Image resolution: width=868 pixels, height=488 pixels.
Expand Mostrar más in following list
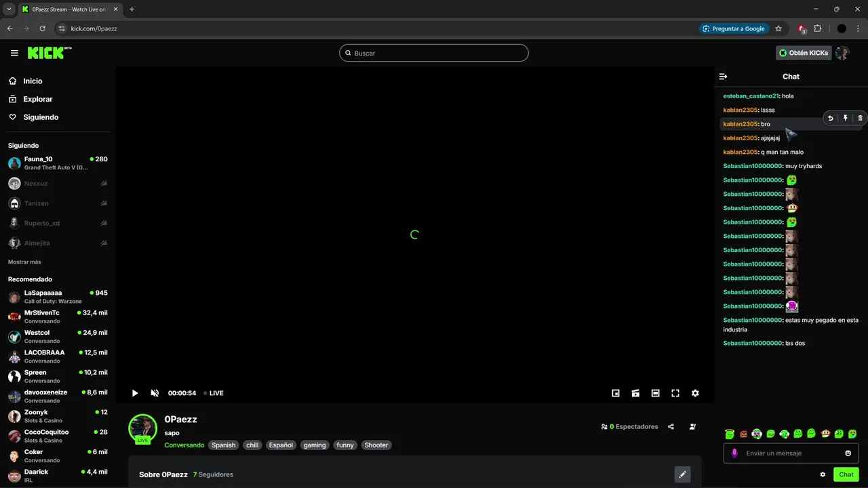click(24, 262)
